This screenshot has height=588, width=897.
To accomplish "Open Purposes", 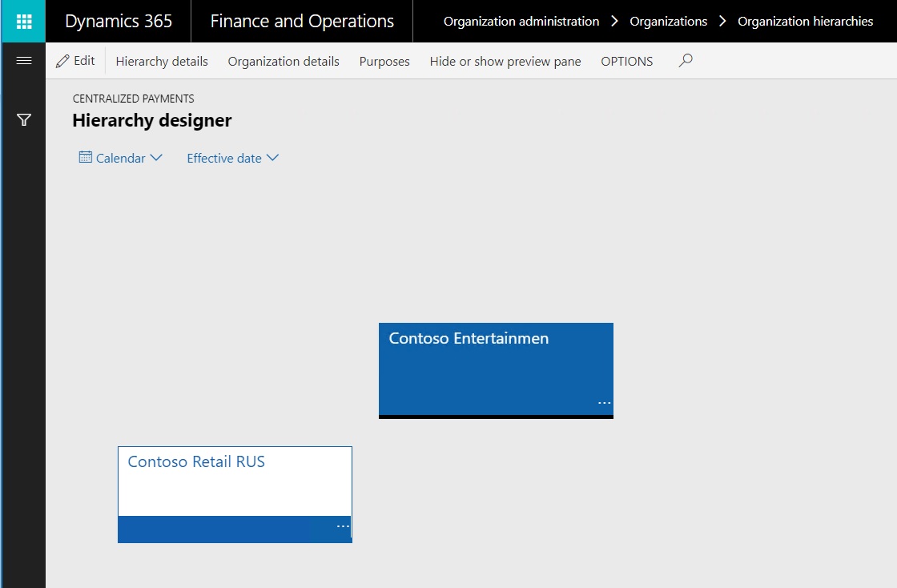I will click(x=384, y=61).
